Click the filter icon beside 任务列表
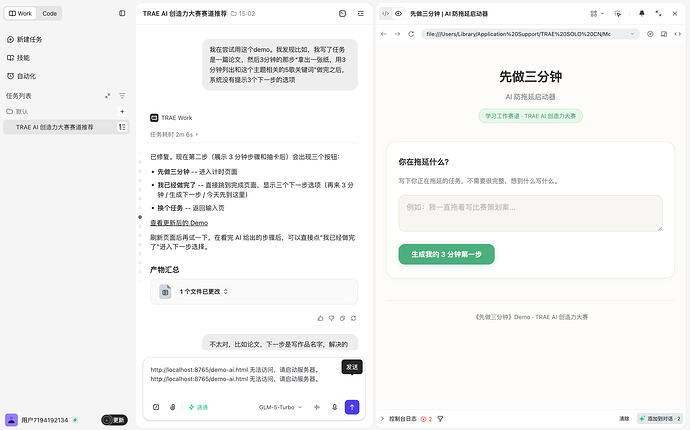 coord(122,96)
